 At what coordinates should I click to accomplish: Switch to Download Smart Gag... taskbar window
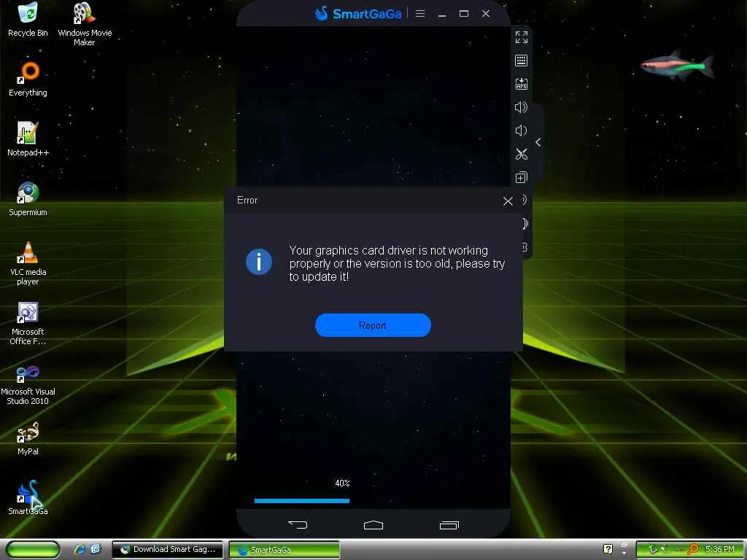168,550
